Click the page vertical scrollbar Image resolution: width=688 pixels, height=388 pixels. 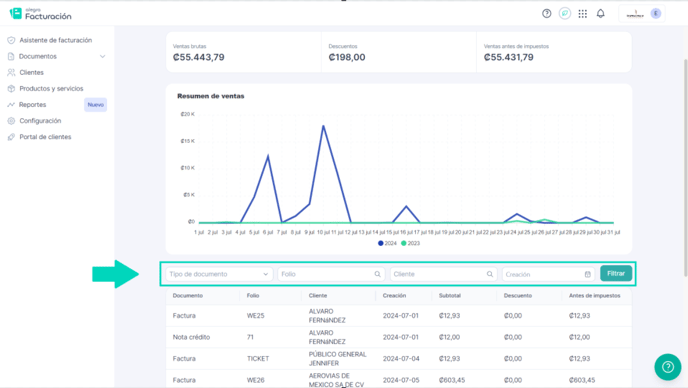(686, 167)
